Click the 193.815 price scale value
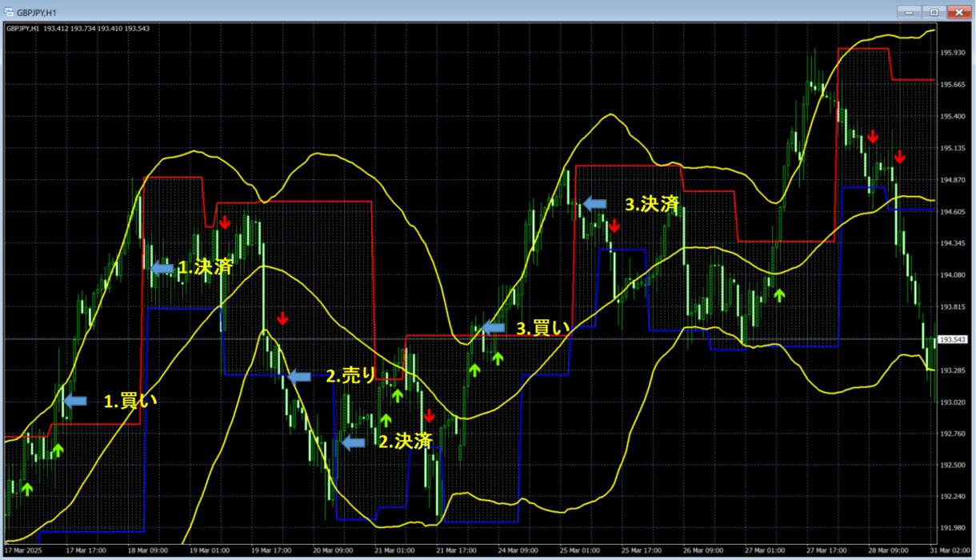 pos(952,307)
